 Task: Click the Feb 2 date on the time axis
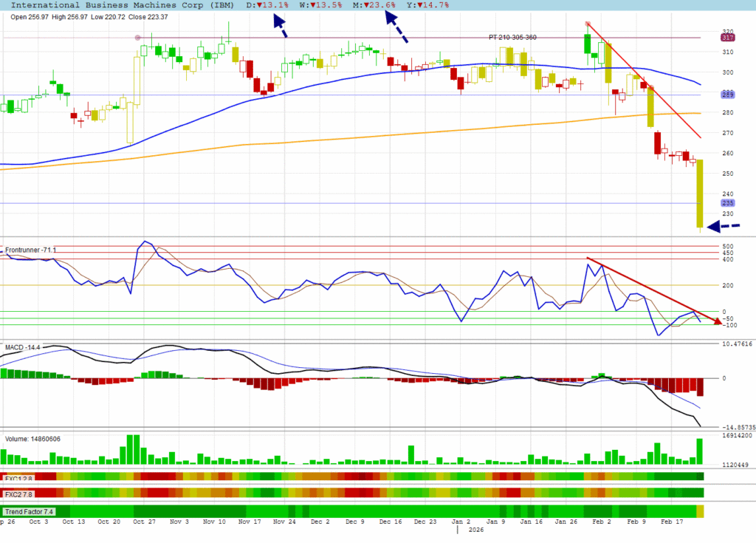click(602, 521)
